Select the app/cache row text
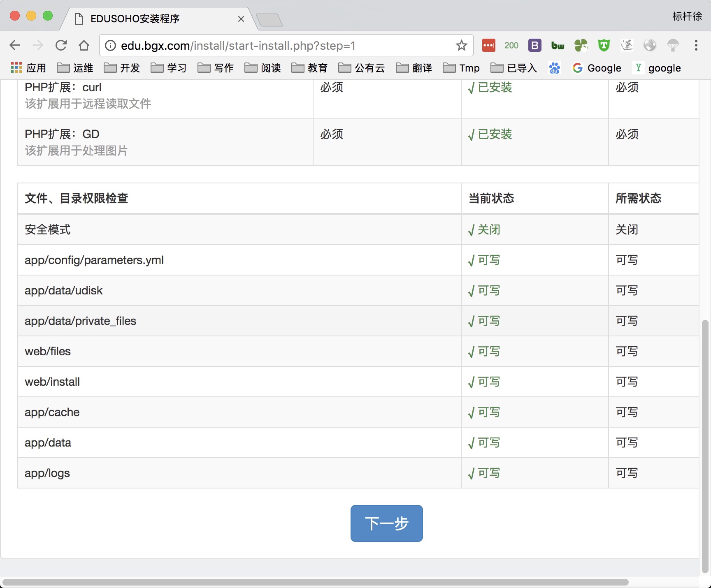Viewport: 711px width, 588px height. tap(52, 412)
